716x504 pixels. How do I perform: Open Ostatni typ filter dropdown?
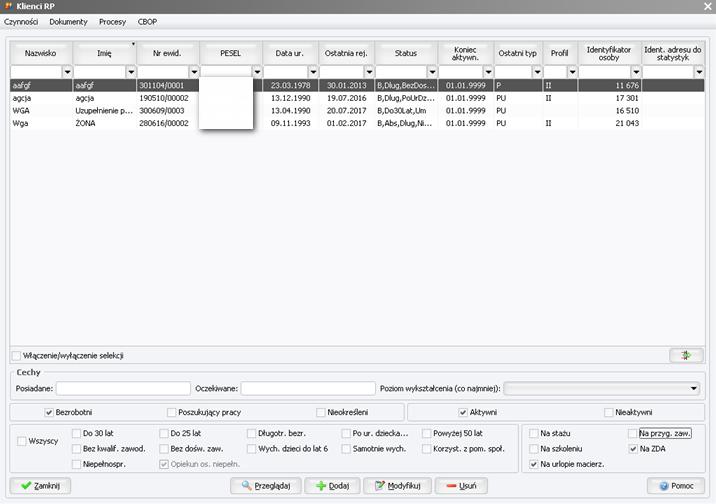[537, 72]
